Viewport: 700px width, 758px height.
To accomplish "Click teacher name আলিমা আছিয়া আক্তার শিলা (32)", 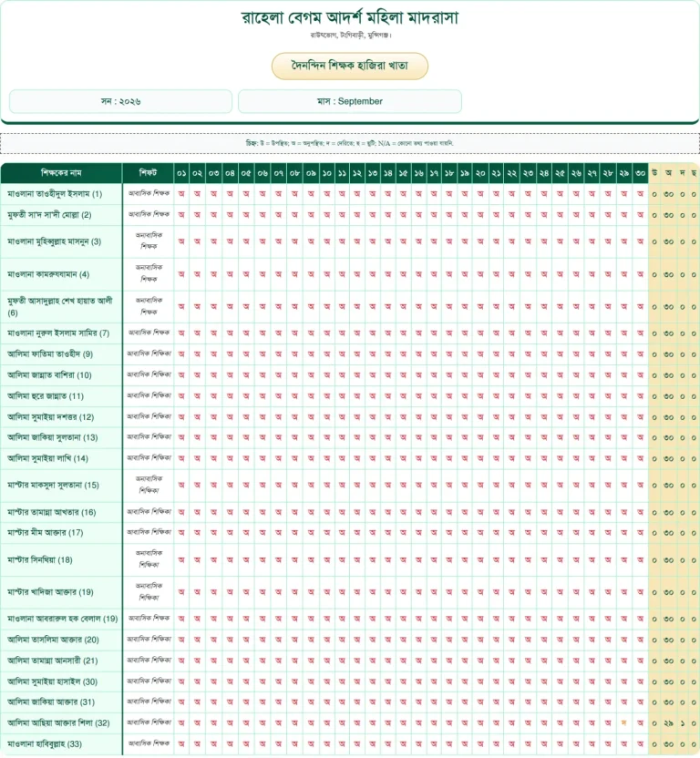I will point(58,722).
